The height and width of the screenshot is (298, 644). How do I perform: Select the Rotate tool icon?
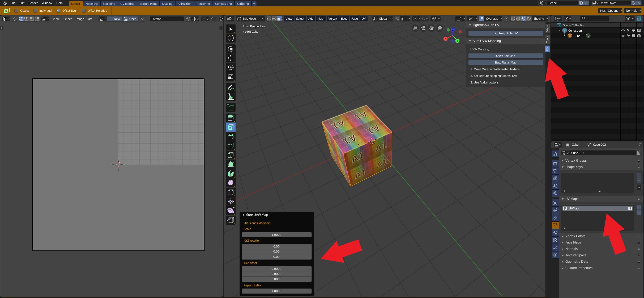tap(231, 67)
